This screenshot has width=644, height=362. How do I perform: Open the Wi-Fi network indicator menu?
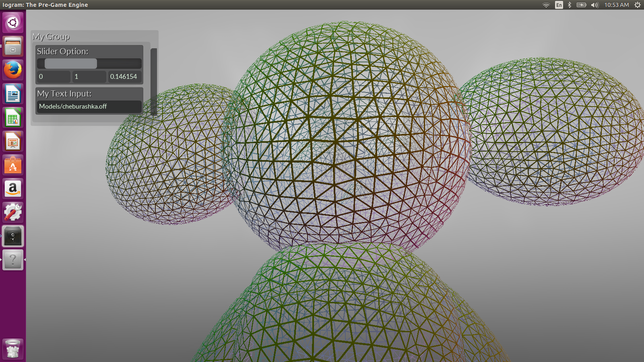click(x=546, y=5)
